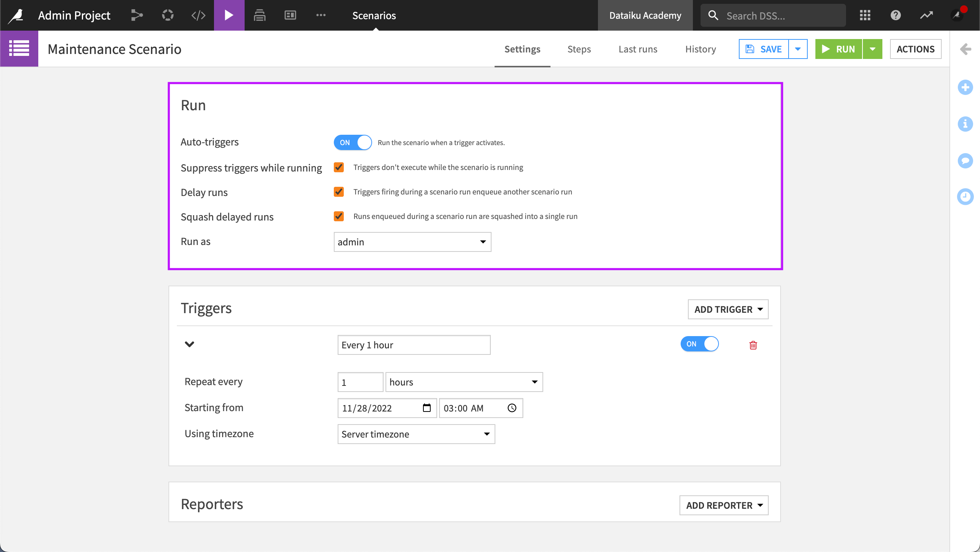
Task: Open the info panel icon on the right sidebar
Action: [x=966, y=124]
